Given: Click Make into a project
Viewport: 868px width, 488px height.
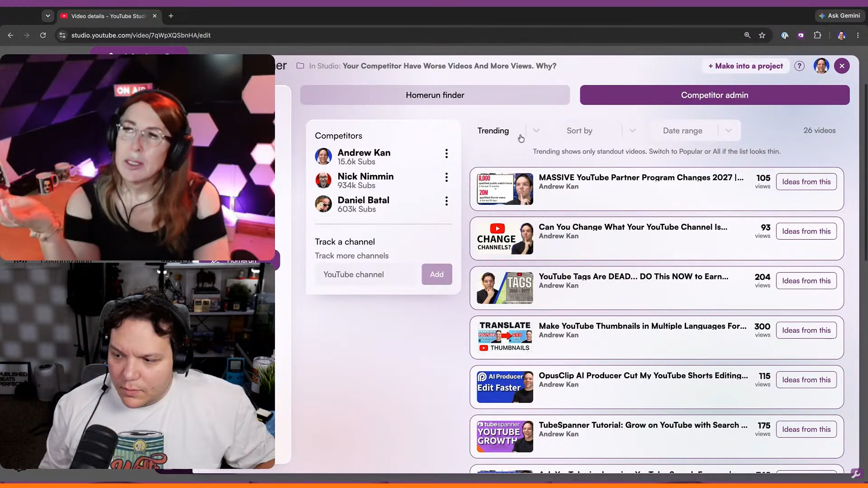Looking at the screenshot, I should (746, 66).
